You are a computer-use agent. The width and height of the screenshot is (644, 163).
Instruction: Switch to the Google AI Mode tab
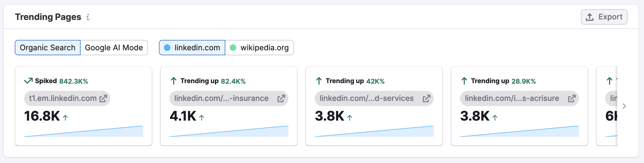tap(114, 47)
